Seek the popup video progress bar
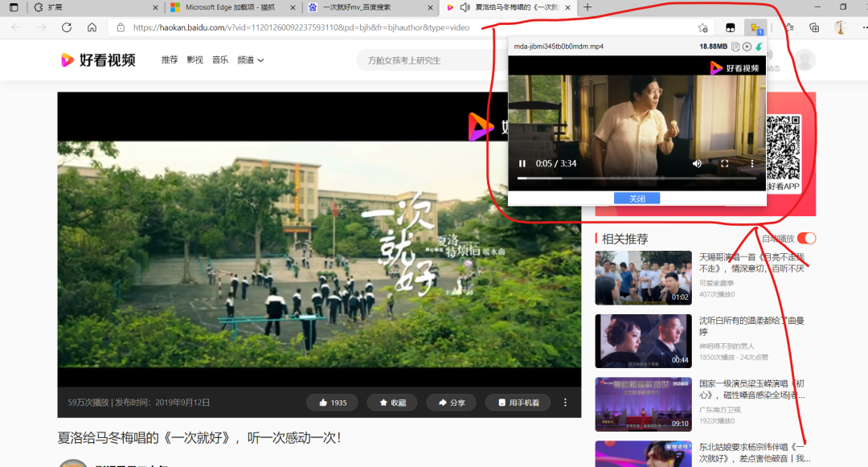868x467 pixels. point(637,178)
